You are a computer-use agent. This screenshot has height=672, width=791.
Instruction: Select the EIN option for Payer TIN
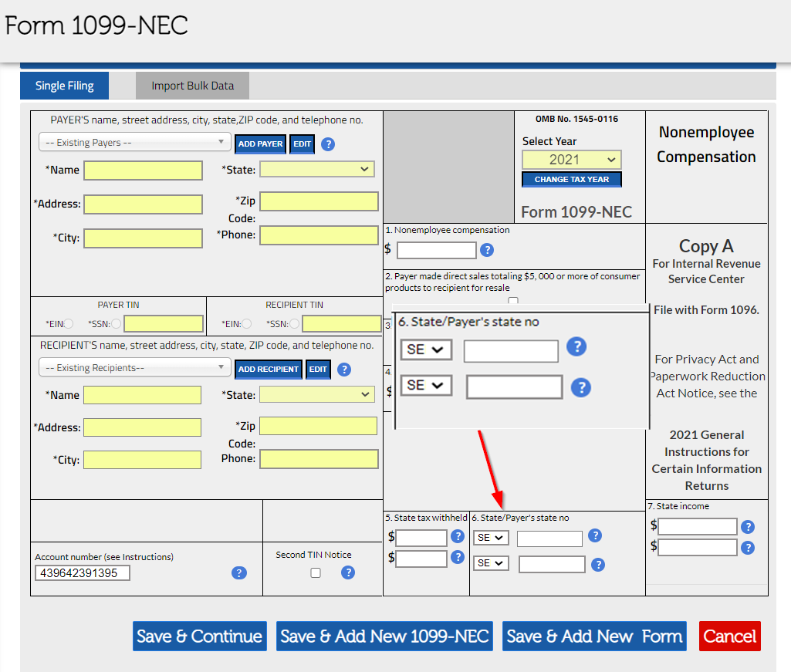pos(69,323)
